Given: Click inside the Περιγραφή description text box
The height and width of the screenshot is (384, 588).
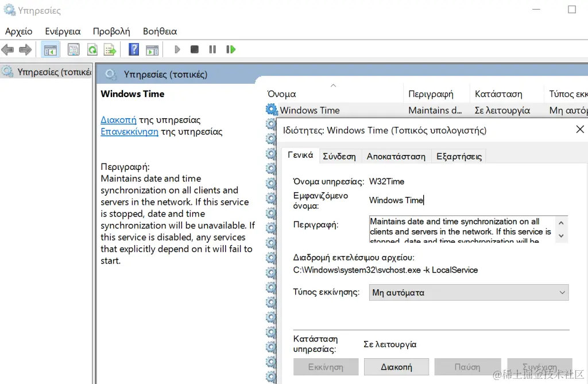Looking at the screenshot, I should tap(462, 229).
